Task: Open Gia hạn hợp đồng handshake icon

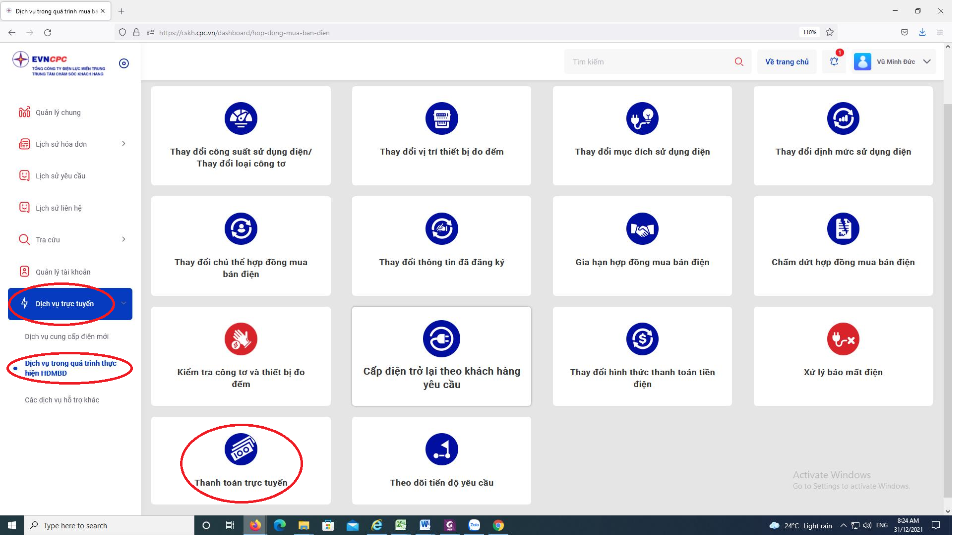Action: click(x=642, y=229)
